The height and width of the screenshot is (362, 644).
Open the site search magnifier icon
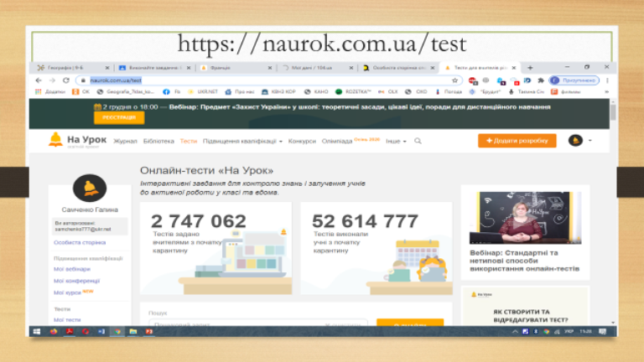(x=418, y=141)
